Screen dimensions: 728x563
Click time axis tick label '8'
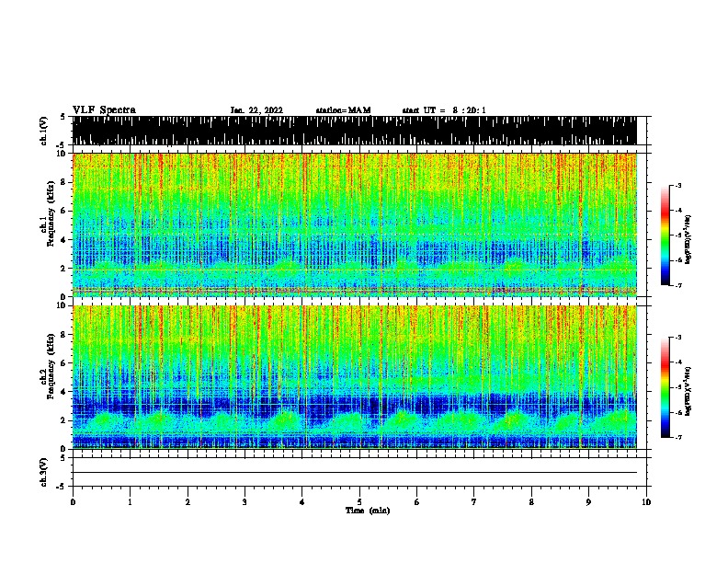coord(531,501)
